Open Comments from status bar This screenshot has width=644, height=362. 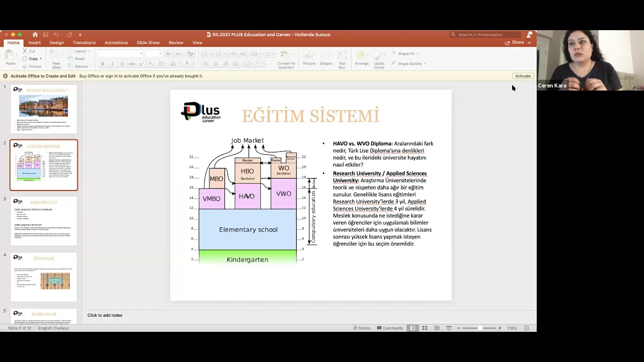(x=389, y=328)
